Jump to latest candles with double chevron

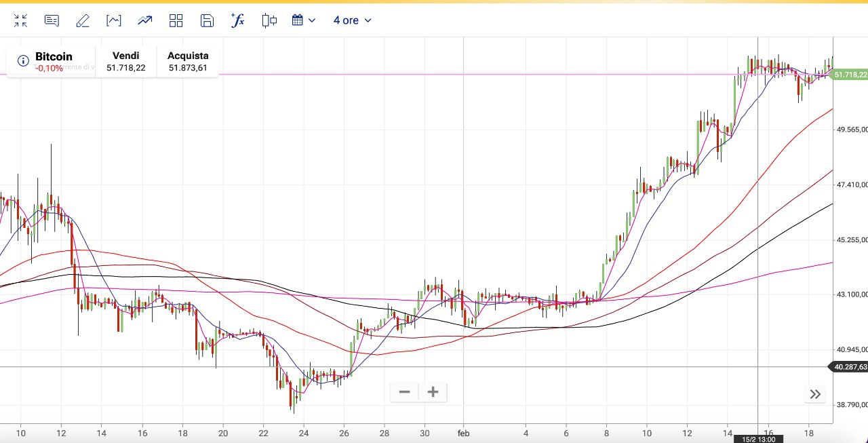pos(815,394)
